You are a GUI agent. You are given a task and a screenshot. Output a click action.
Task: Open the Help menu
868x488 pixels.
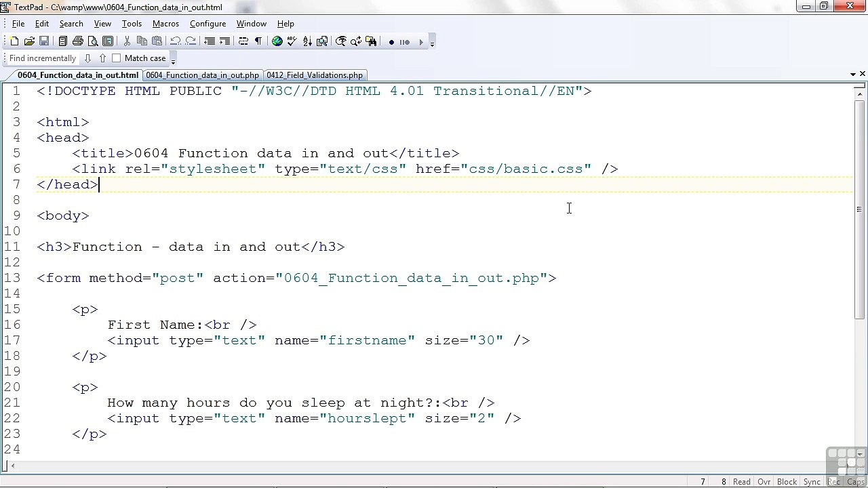click(x=285, y=24)
